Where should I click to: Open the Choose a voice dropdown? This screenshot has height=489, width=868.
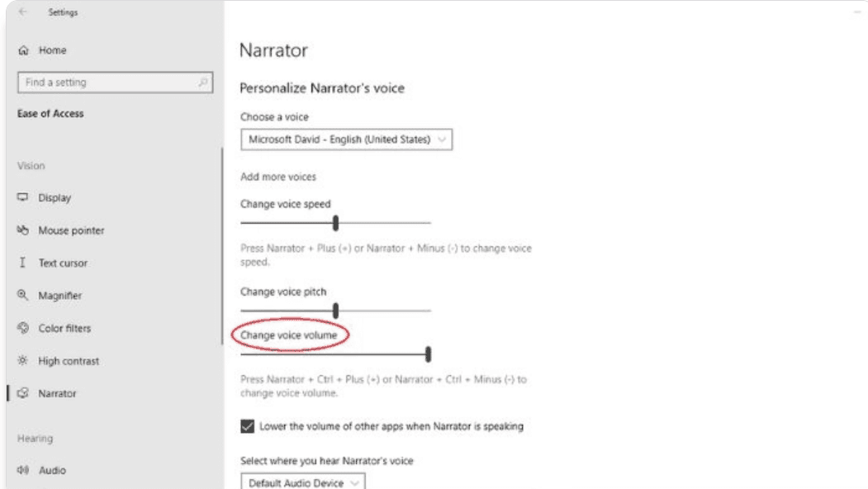[347, 140]
